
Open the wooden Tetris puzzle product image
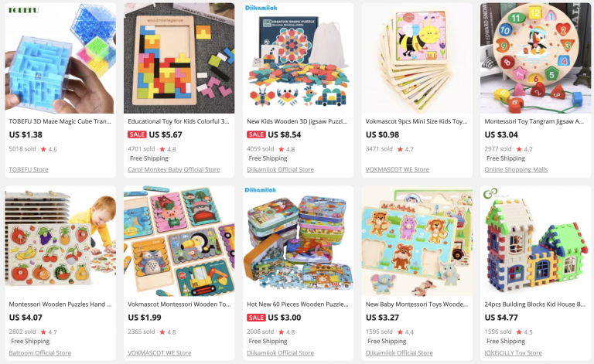tap(179, 58)
